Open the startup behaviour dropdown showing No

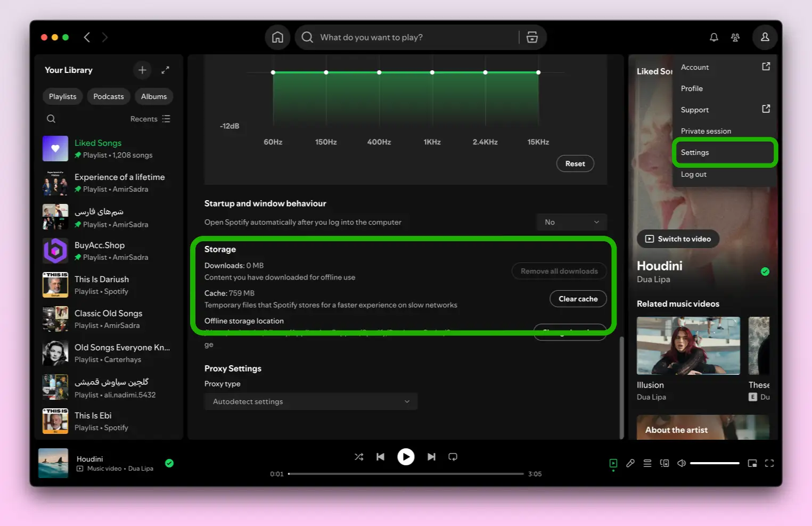coord(572,222)
